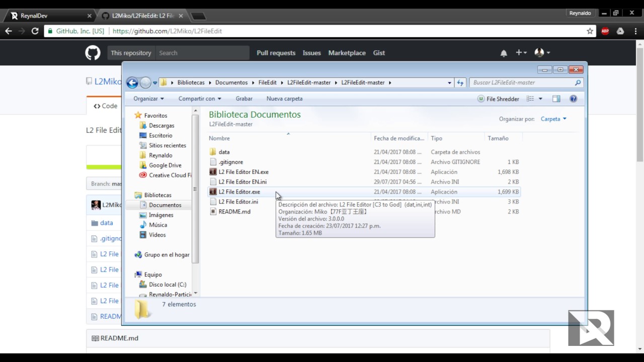This screenshot has width=644, height=362.
Task: Open Creative Cloud Files in sidebar
Action: coord(170,175)
